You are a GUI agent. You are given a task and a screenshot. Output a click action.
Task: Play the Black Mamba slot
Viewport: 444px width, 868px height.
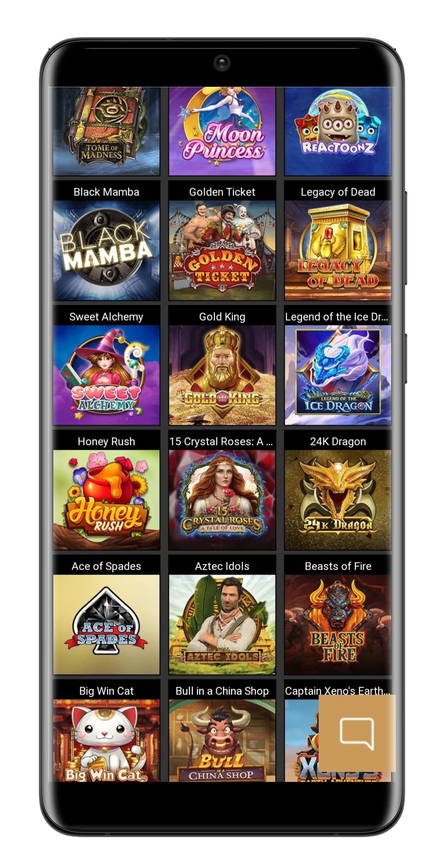coord(106,250)
